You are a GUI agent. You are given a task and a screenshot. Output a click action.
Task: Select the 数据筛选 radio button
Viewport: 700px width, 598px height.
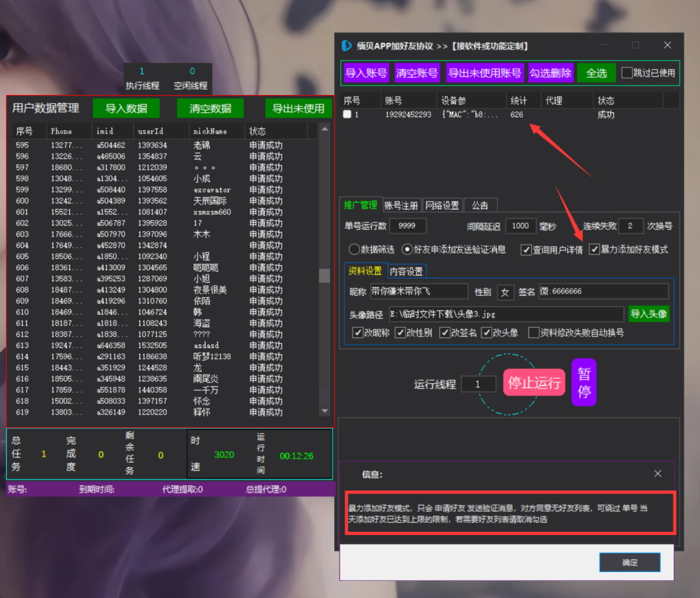click(354, 249)
